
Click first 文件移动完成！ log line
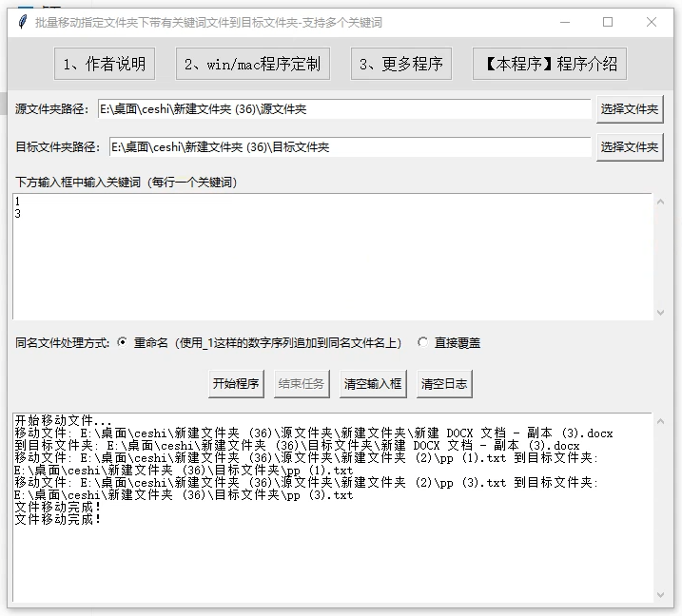click(58, 507)
